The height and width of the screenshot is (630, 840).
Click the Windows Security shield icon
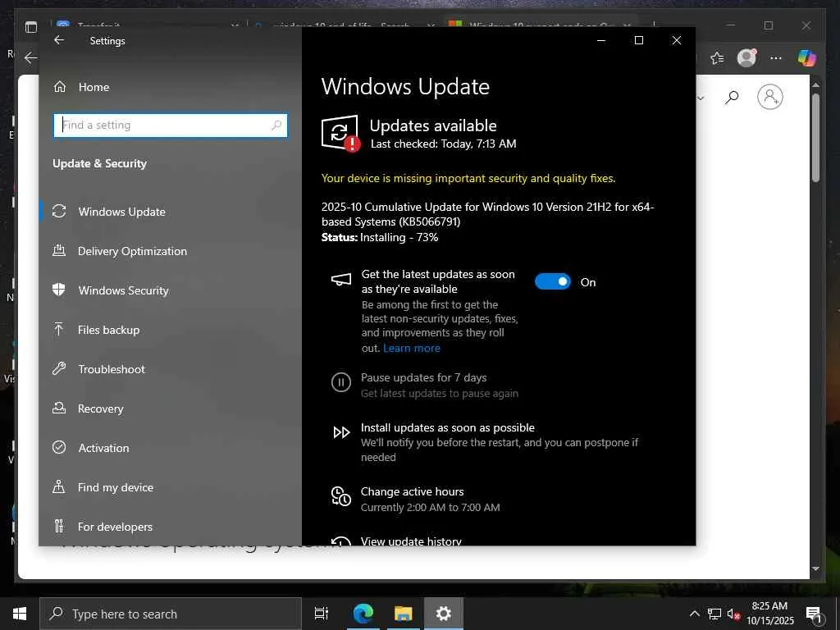click(59, 290)
